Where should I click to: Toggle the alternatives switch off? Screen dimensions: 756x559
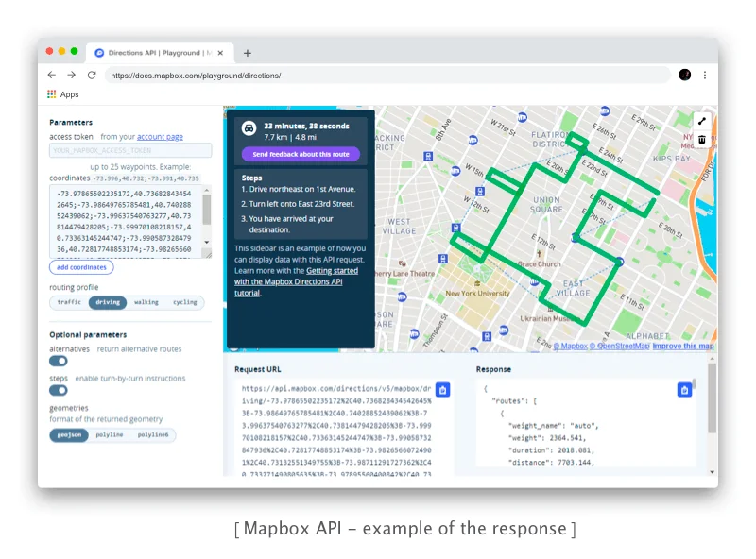pyautogui.click(x=58, y=361)
